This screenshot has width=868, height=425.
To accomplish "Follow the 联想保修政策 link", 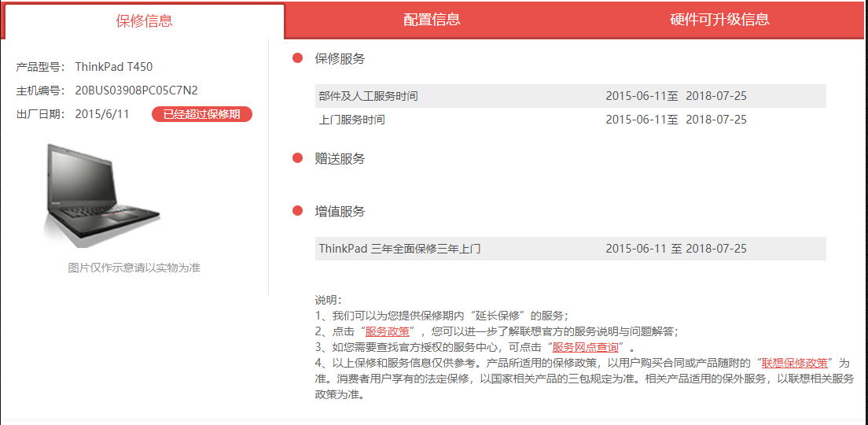I will (x=794, y=363).
